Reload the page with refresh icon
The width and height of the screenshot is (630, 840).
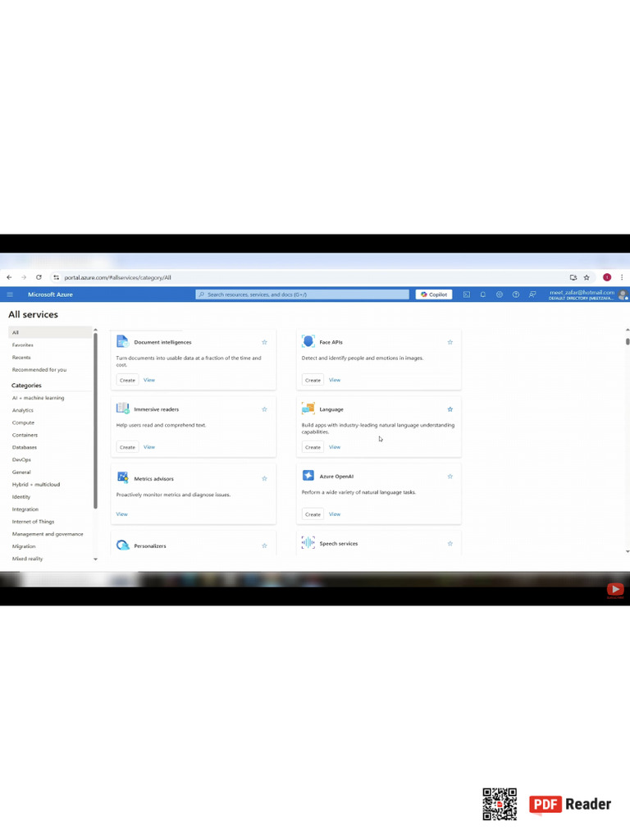coord(39,277)
